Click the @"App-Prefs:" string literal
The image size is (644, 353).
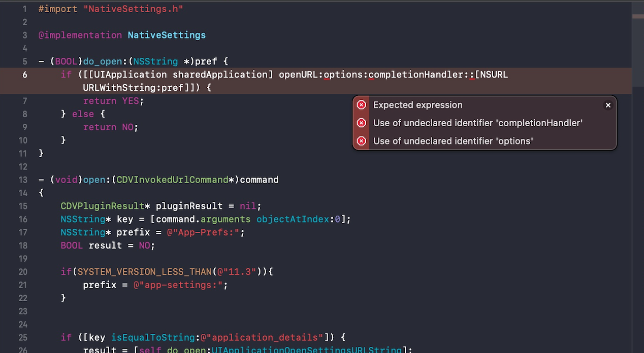point(201,232)
